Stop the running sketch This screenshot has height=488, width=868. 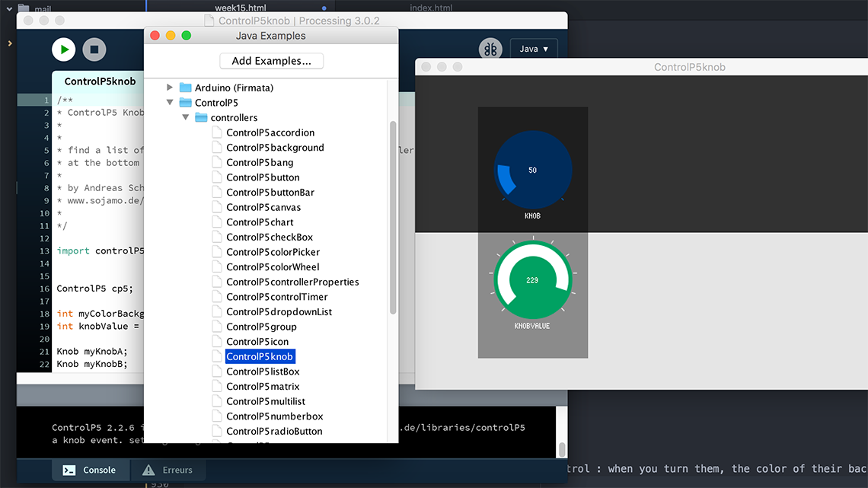pos(94,49)
